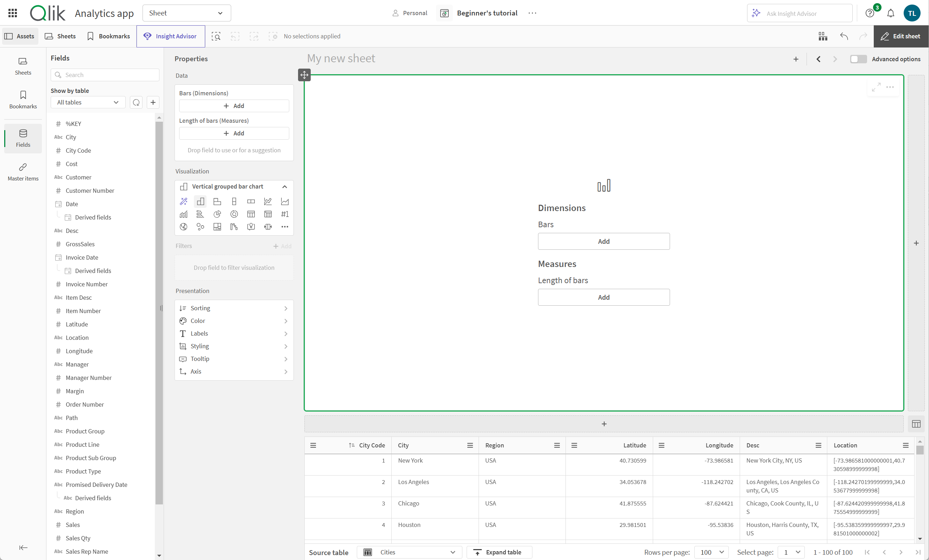Image resolution: width=929 pixels, height=560 pixels.
Task: Toggle Advanced options switch
Action: tap(858, 59)
